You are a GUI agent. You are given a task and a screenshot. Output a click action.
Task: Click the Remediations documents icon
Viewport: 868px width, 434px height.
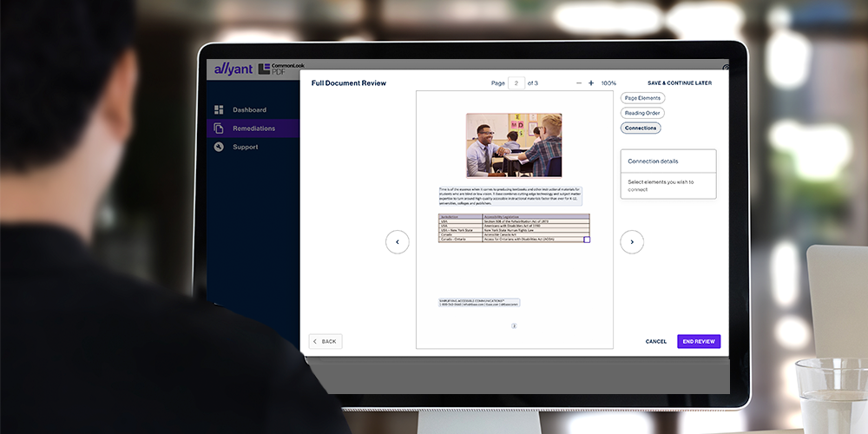(219, 128)
